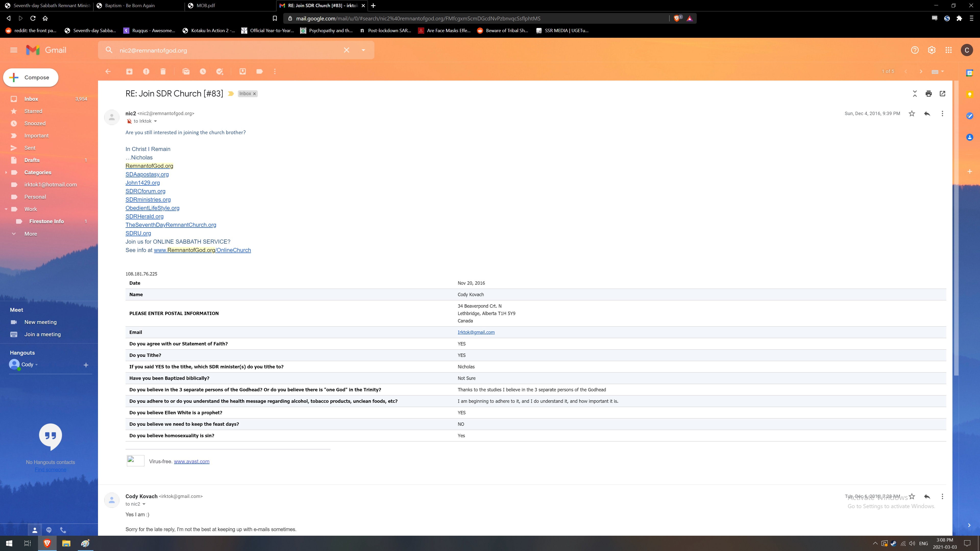The width and height of the screenshot is (980, 551).
Task: Compose a new email
Action: 31,78
